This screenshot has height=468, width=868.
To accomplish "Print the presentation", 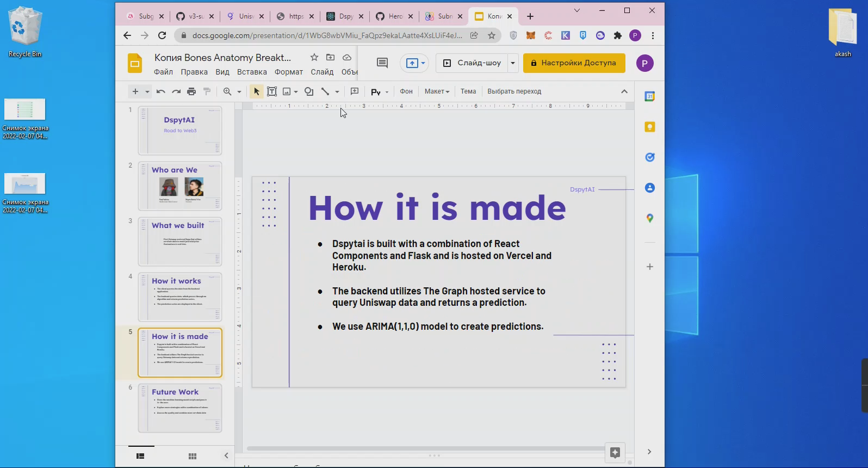I will click(191, 91).
